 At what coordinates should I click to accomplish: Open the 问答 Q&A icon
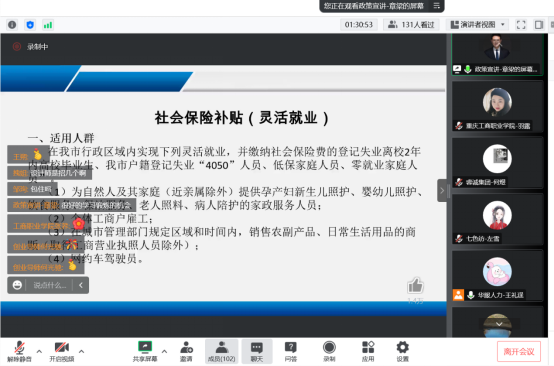pos(291,352)
